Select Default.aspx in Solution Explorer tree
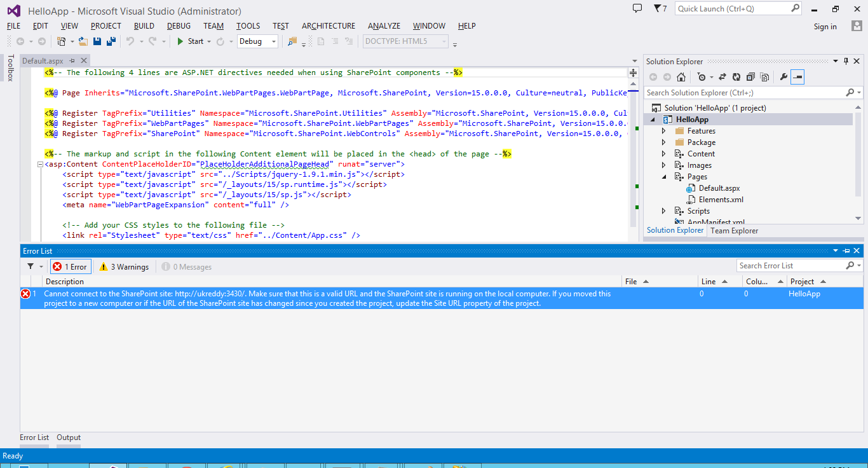 [x=719, y=188]
